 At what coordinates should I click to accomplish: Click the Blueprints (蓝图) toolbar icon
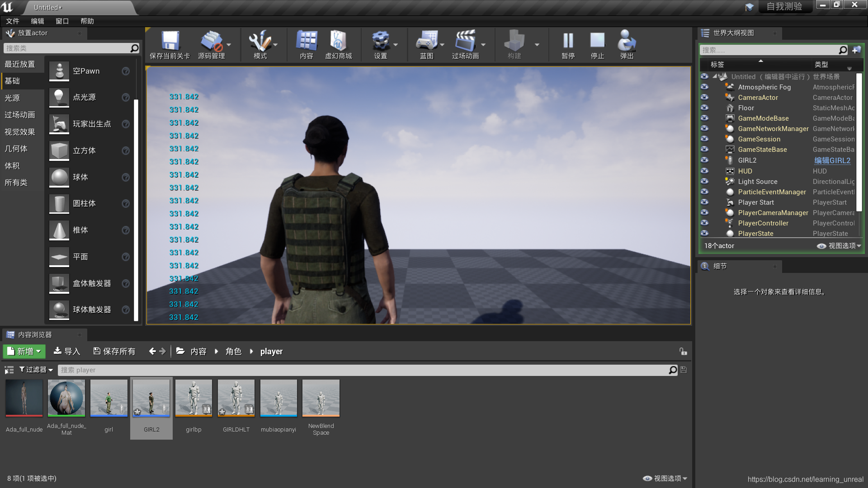pyautogui.click(x=426, y=42)
